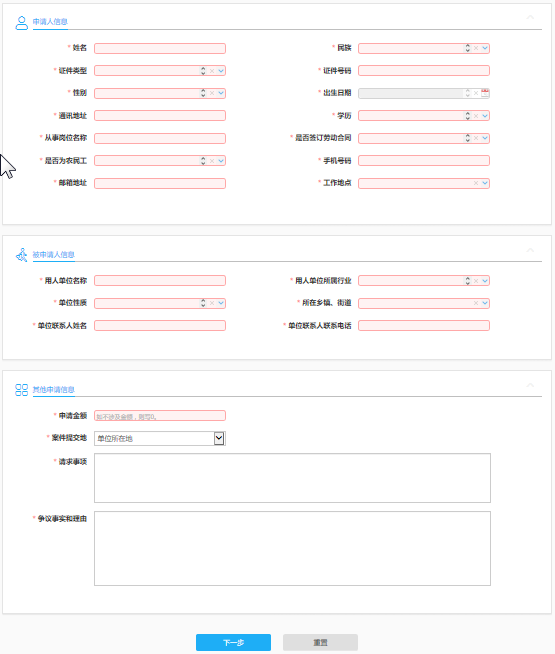Collapse the 申请人信息 section with top chevron
This screenshot has height=654, width=555.
(530, 17)
